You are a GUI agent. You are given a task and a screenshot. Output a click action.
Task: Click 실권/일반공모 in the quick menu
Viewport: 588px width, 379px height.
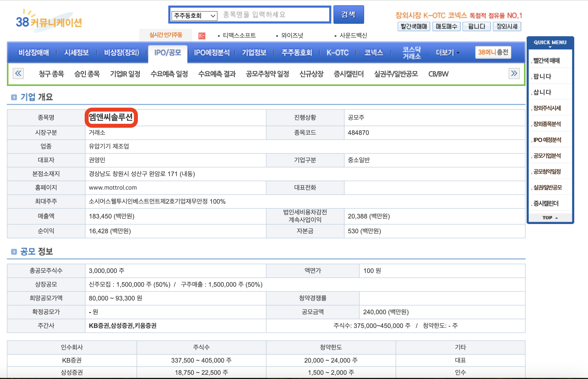pyautogui.click(x=548, y=188)
